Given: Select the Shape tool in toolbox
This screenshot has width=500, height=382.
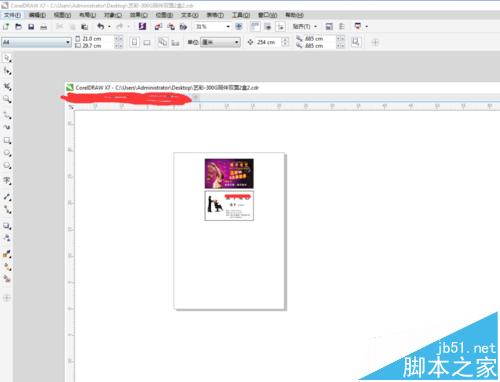Looking at the screenshot, I should (x=7, y=71).
